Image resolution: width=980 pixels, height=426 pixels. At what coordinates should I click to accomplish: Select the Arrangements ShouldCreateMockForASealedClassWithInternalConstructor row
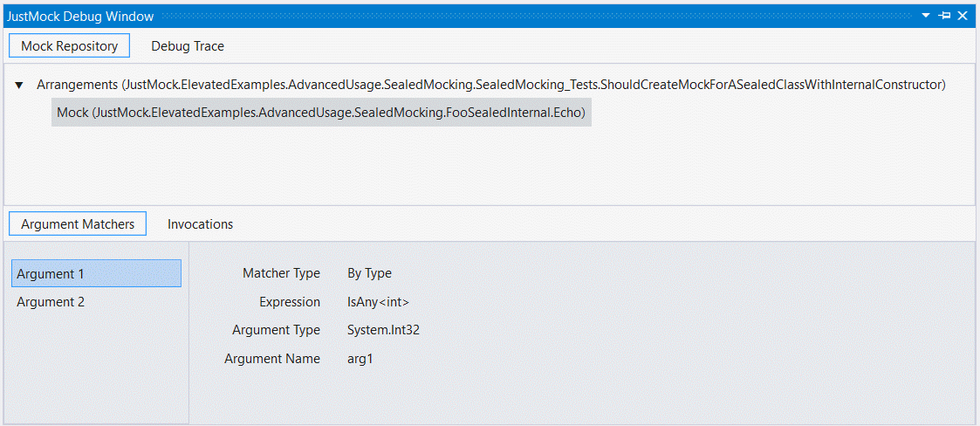pyautogui.click(x=491, y=84)
